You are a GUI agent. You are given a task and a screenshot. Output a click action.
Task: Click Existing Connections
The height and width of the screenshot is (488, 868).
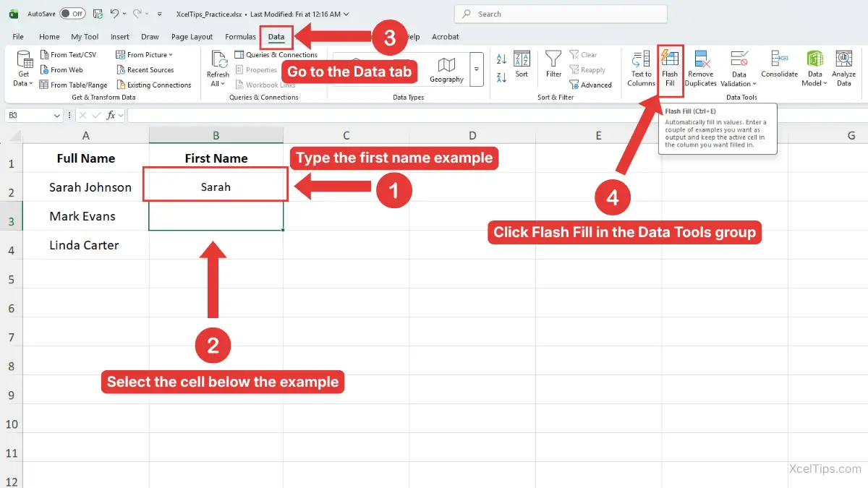(x=153, y=85)
